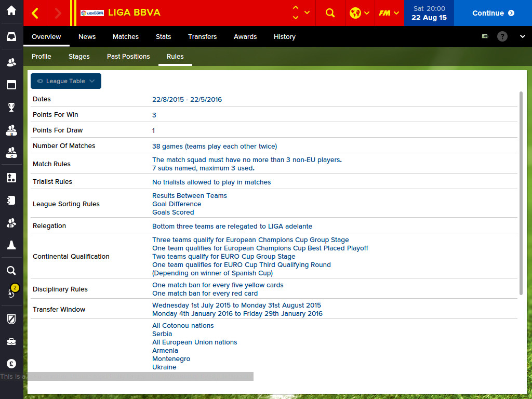The height and width of the screenshot is (399, 532).
Task: Click the Stages sub-tab
Action: tap(79, 56)
